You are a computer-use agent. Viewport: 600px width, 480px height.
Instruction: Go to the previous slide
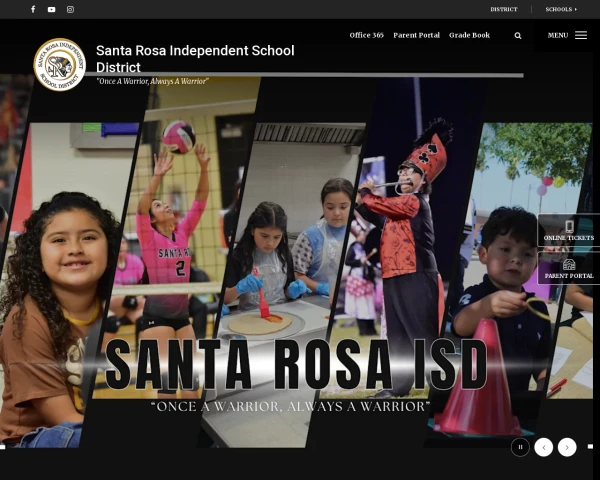click(x=543, y=447)
